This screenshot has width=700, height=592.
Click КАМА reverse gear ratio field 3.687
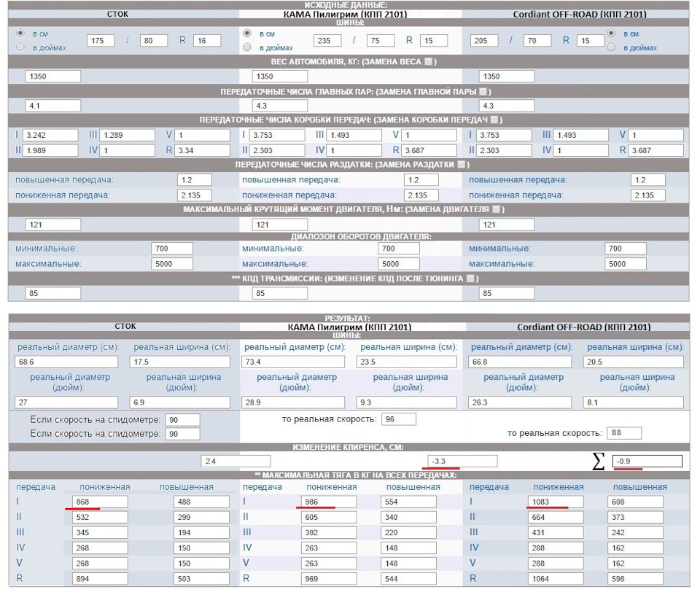pos(429,150)
